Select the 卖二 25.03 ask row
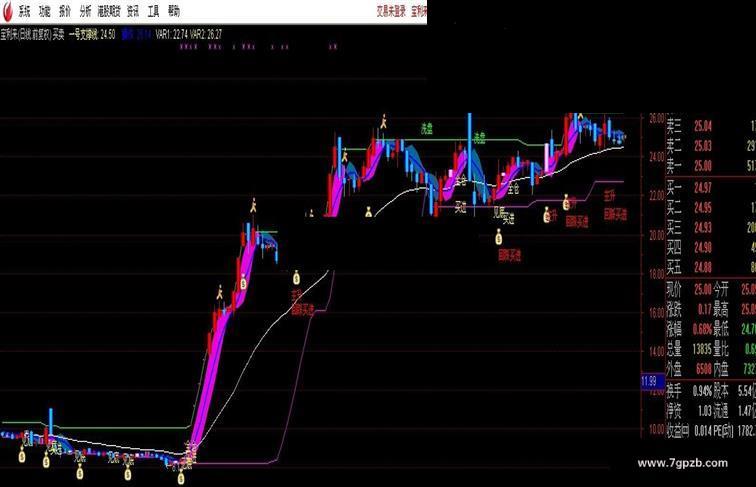756x487 pixels. tap(711, 146)
